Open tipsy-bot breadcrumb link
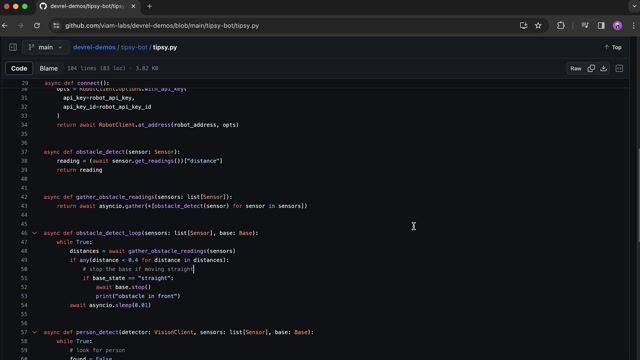Viewport: 640px width, 360px height. [134, 47]
